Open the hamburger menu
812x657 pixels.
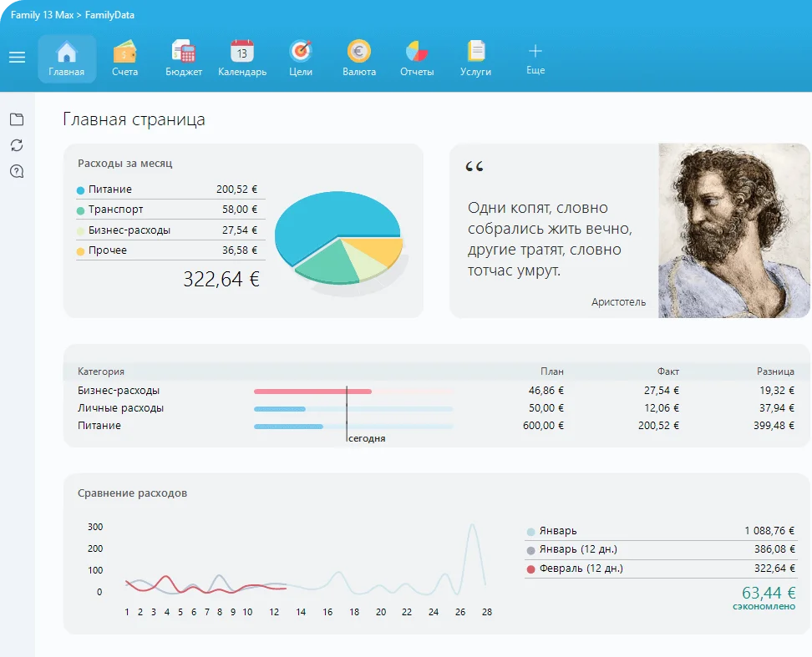[17, 58]
